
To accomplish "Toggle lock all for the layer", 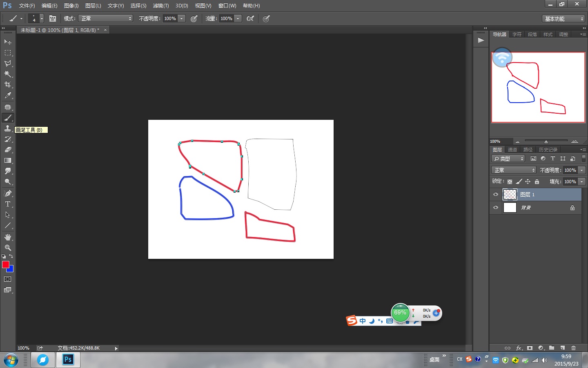I will coord(537,182).
